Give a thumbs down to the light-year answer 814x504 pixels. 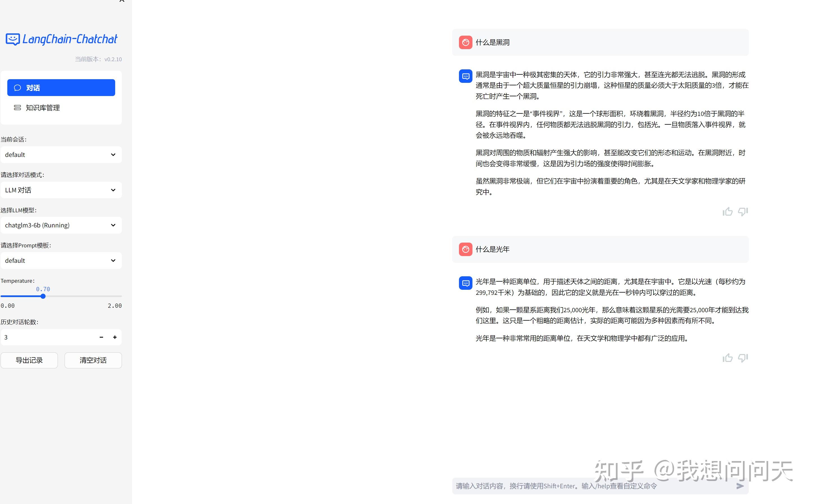tap(743, 358)
